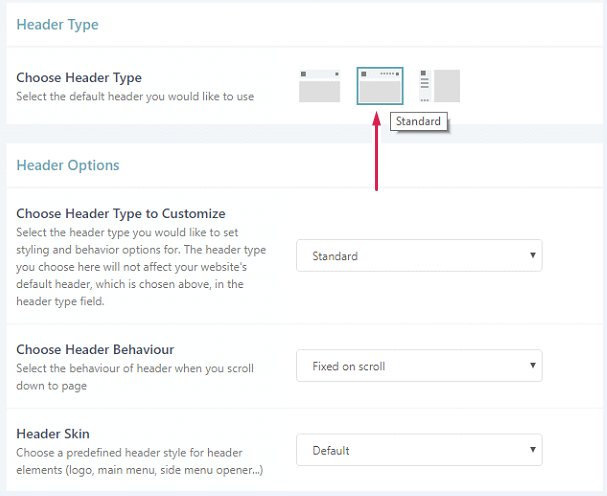Click arrow on the Fixed on scroll dropdown
The width and height of the screenshot is (607, 496).
pos(530,366)
